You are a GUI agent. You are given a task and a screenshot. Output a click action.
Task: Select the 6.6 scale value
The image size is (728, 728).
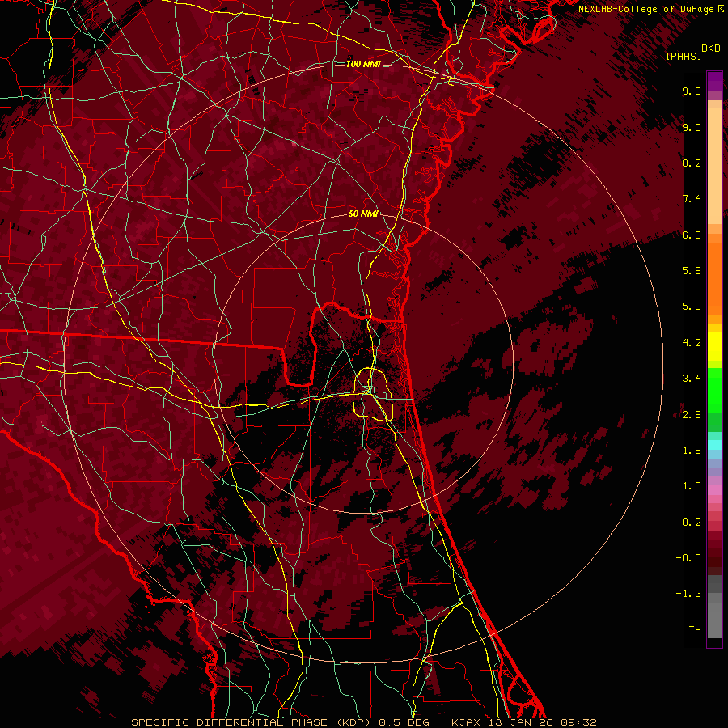(692, 235)
